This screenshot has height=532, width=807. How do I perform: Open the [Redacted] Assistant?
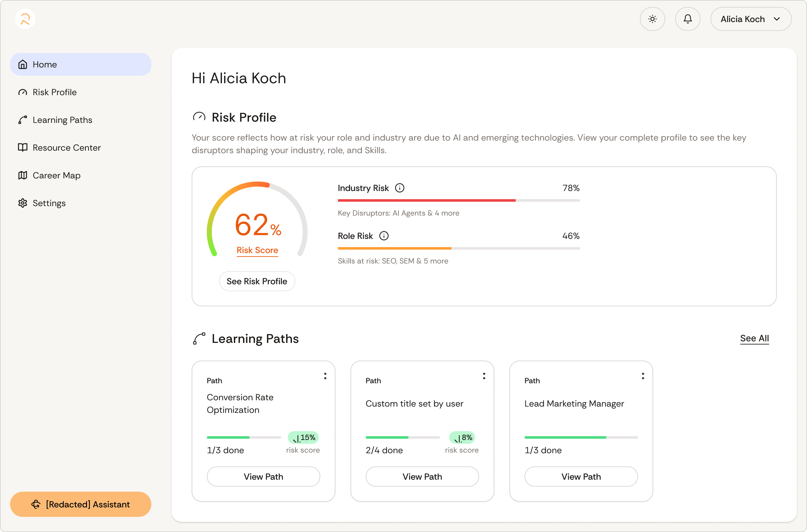pos(80,504)
